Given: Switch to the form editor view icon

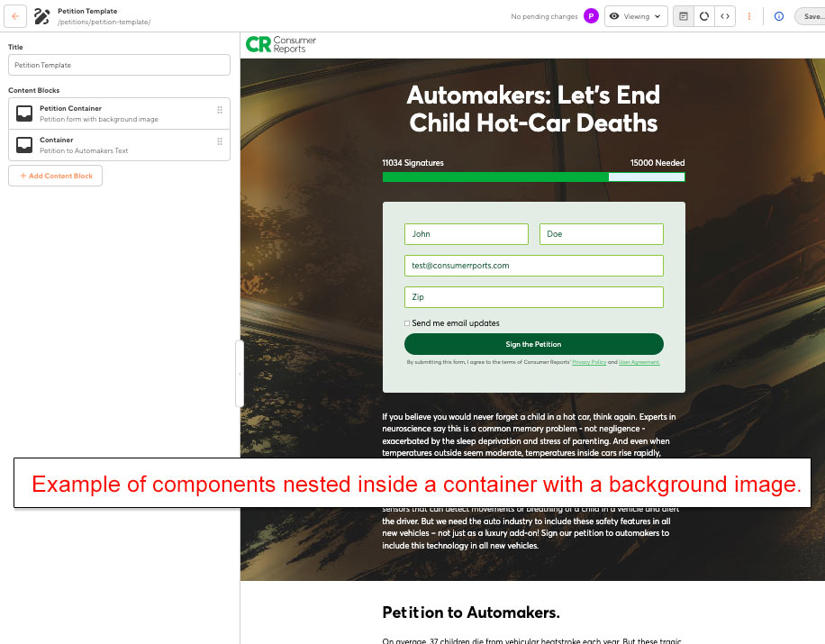Looking at the screenshot, I should pyautogui.click(x=684, y=16).
